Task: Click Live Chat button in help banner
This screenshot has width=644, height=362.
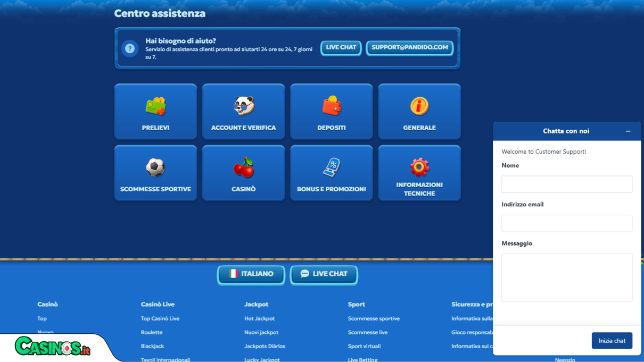Action: click(x=341, y=48)
